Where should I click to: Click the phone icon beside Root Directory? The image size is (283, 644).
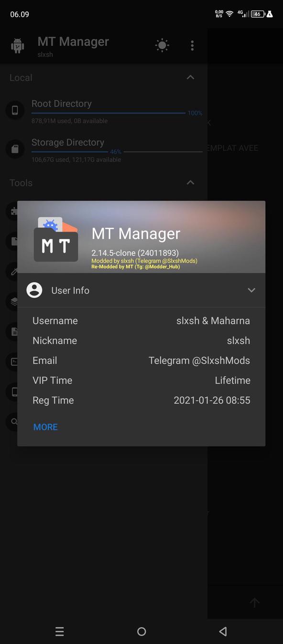coord(15,110)
